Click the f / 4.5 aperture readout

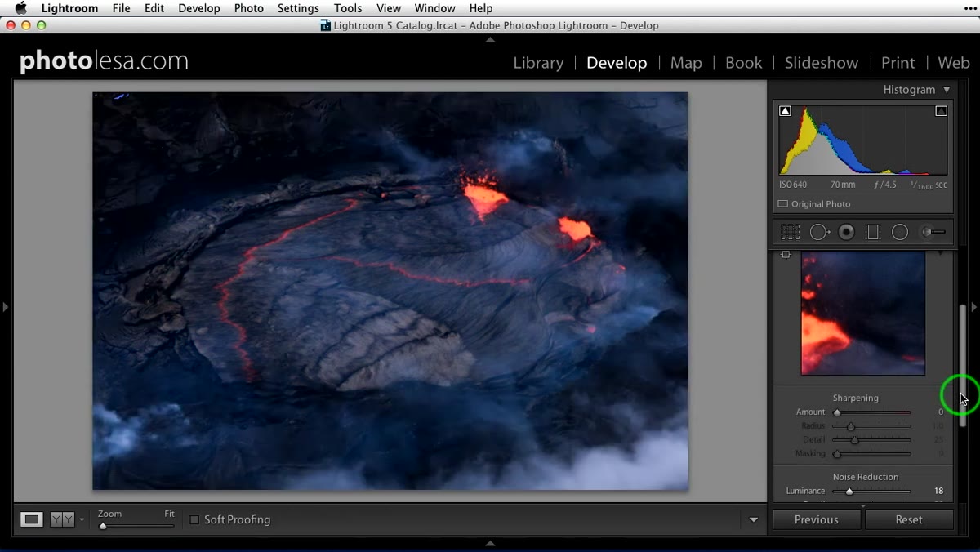coord(885,185)
